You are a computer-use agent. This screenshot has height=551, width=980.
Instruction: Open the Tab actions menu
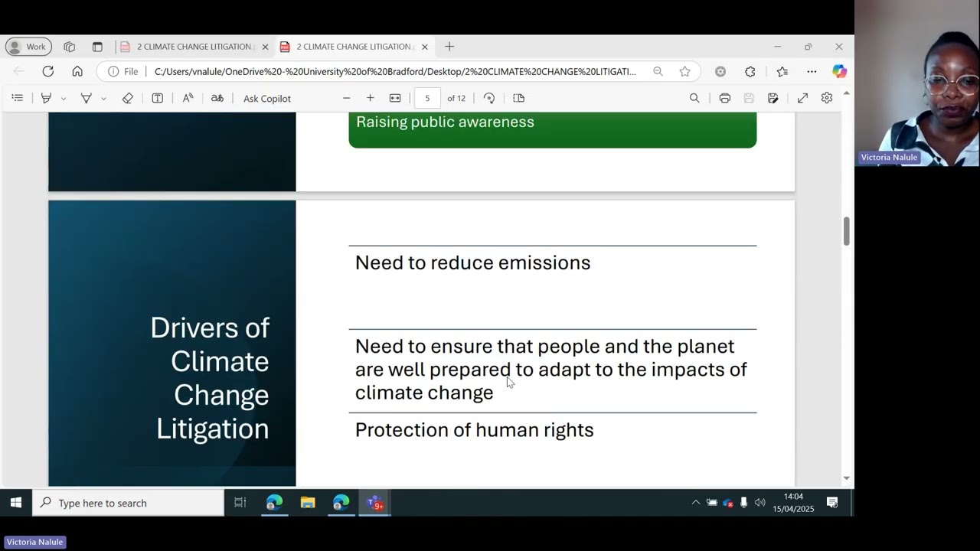97,47
